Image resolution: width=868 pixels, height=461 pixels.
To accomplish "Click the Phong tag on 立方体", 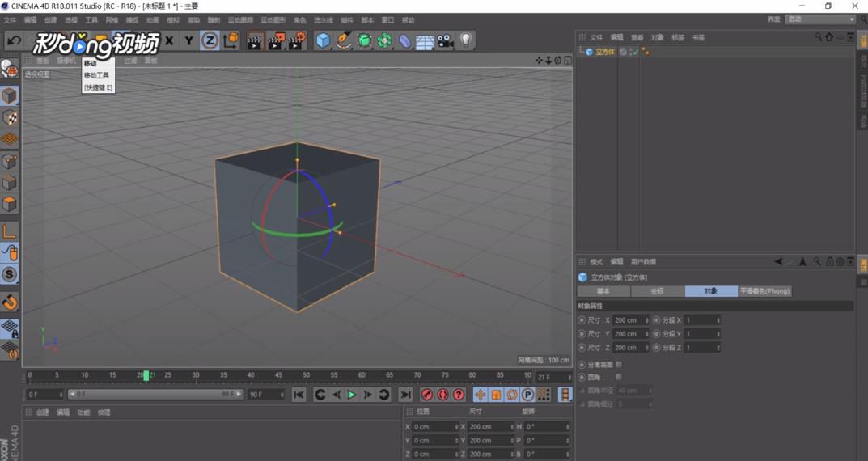I will click(646, 52).
